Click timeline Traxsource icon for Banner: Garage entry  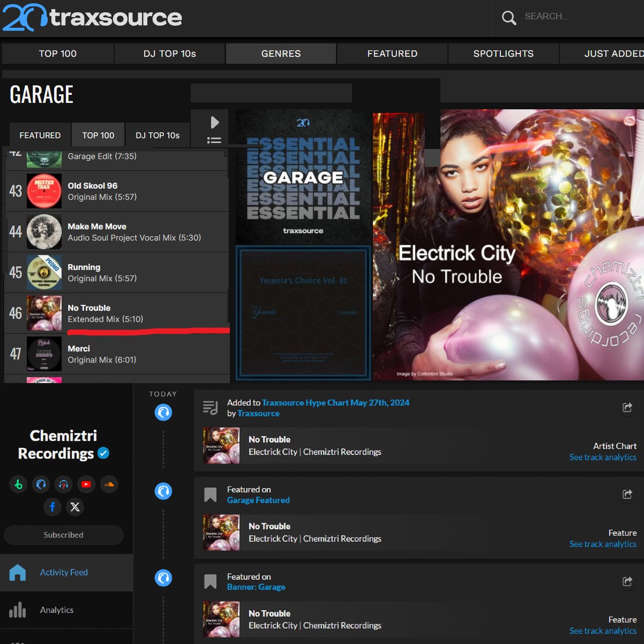click(163, 578)
